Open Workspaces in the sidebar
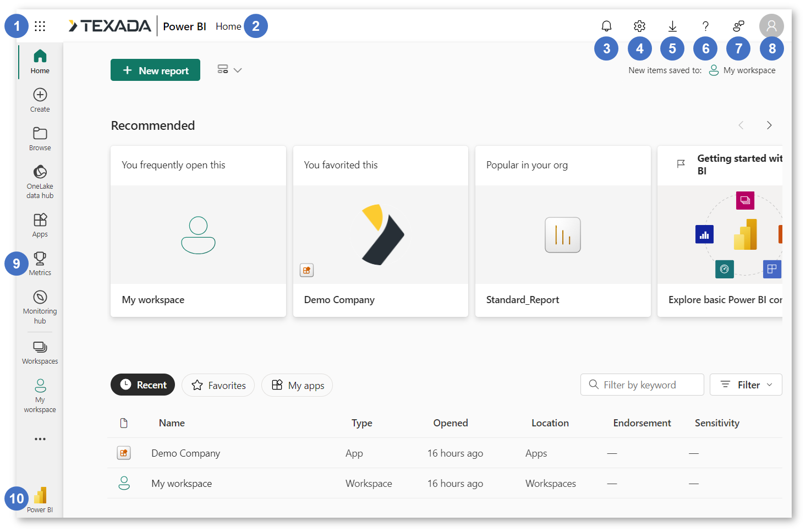 [x=40, y=353]
